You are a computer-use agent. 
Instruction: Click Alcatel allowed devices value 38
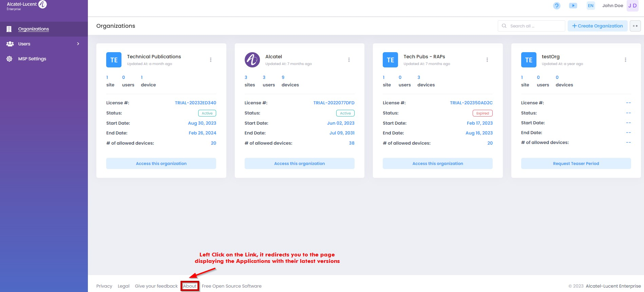[x=352, y=143]
